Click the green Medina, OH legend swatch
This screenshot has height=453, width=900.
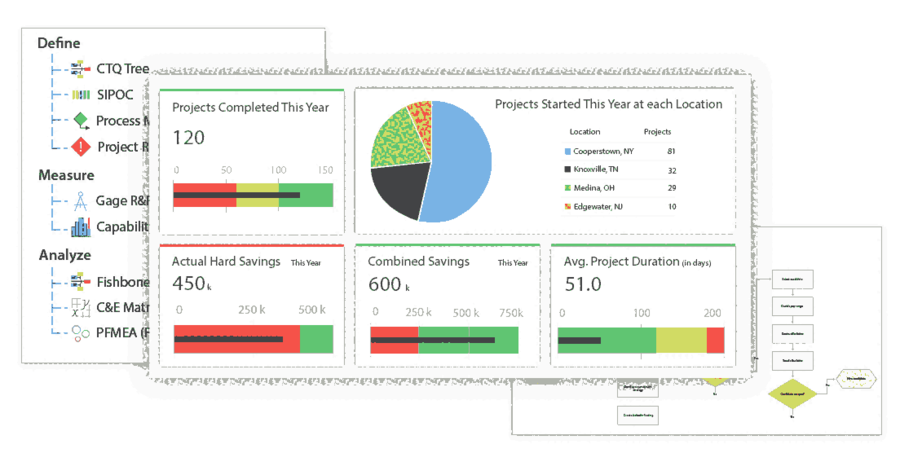[567, 188]
